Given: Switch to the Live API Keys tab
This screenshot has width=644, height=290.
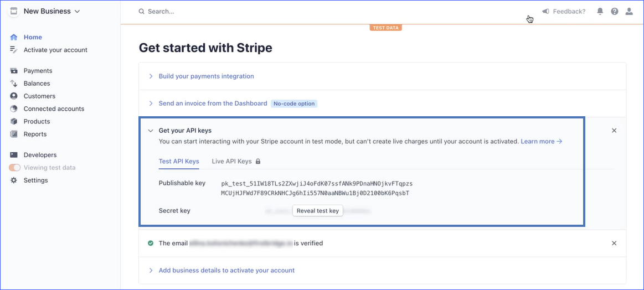Looking at the screenshot, I should [x=231, y=162].
